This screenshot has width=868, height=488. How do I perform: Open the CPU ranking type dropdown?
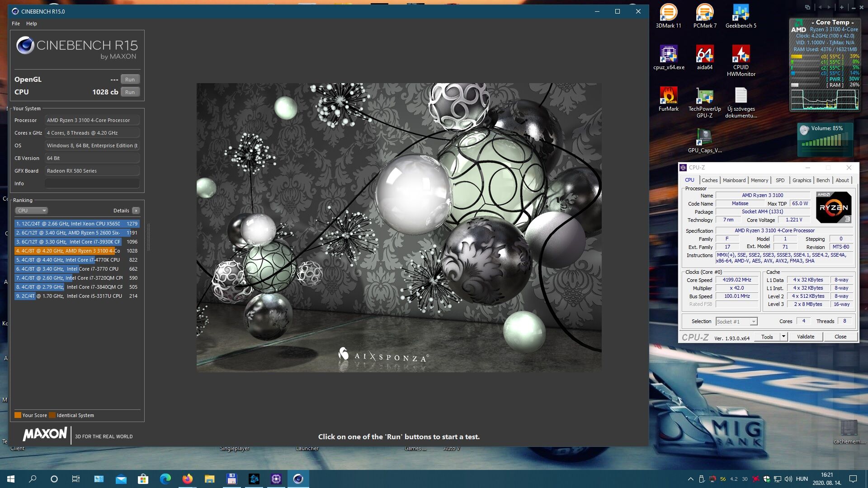click(x=31, y=211)
